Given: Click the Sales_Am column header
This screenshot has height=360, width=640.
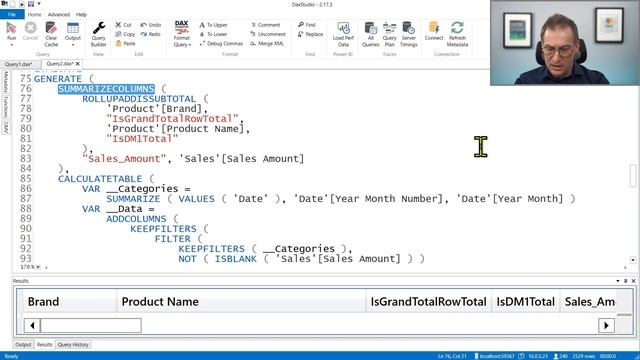Looking at the screenshot, I should [589, 302].
